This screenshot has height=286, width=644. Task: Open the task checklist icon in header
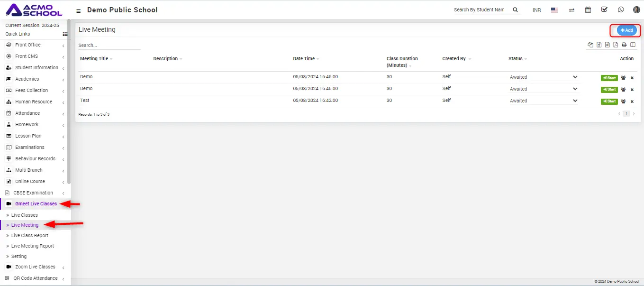604,10
